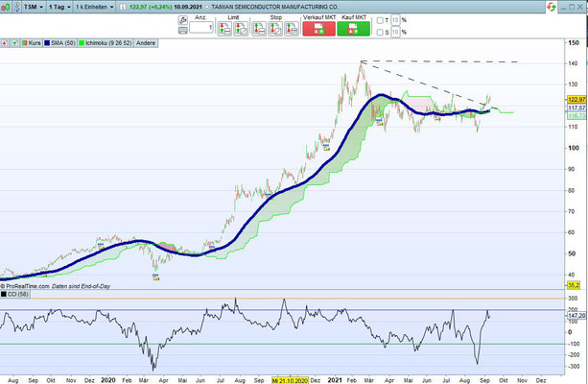This screenshot has width=588, height=384.
Task: Click the order ticket icon below the wrench
Action: pos(183,31)
